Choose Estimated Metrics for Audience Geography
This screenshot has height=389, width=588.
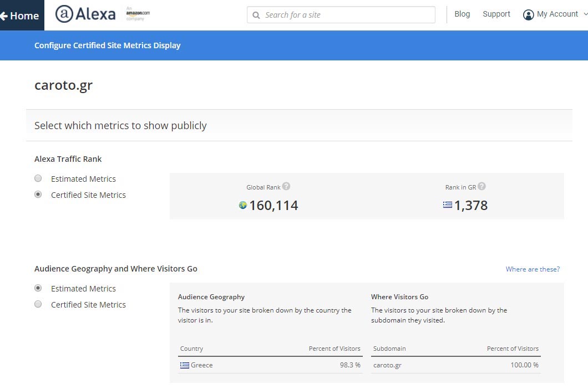[38, 288]
